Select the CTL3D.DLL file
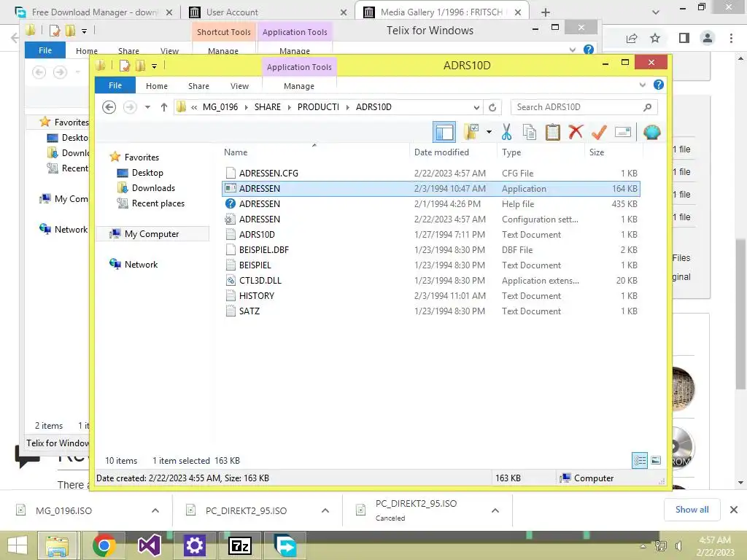The width and height of the screenshot is (747, 560). 430,281
